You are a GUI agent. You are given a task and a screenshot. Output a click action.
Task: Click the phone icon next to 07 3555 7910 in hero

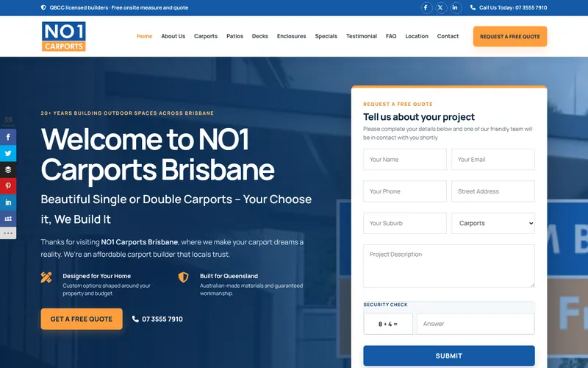(x=135, y=319)
